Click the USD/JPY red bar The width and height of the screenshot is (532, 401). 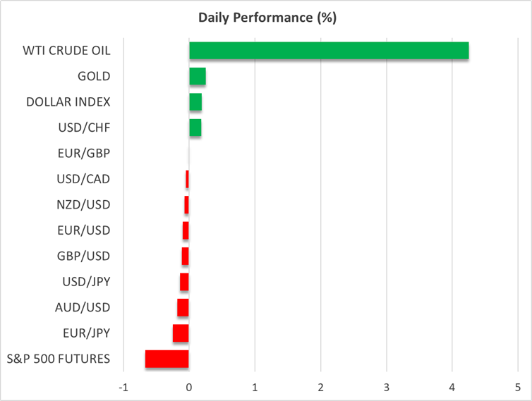pos(184,282)
